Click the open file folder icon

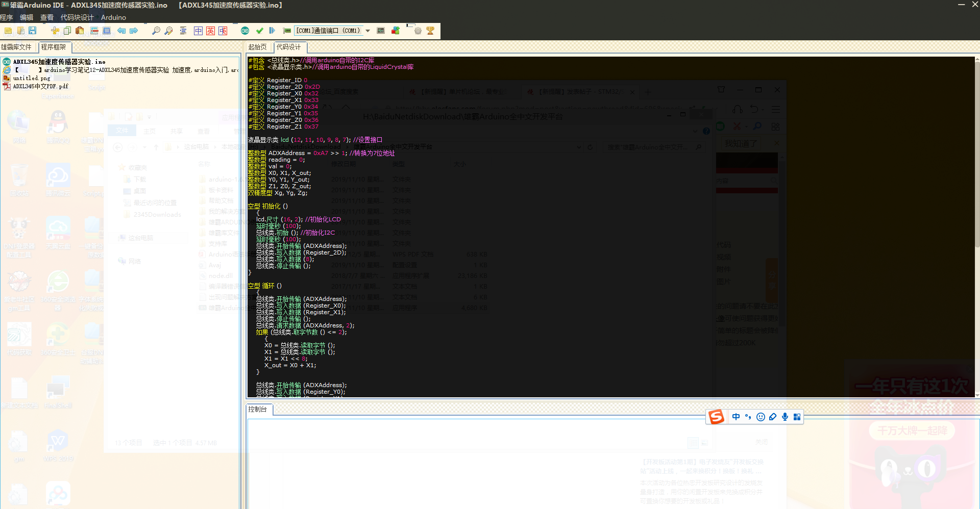pos(20,31)
